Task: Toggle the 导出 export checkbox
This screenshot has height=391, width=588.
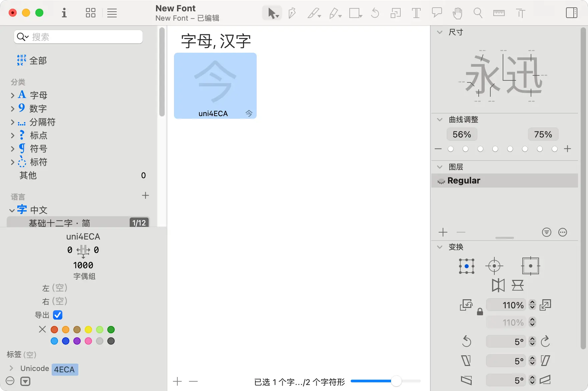Action: click(58, 315)
